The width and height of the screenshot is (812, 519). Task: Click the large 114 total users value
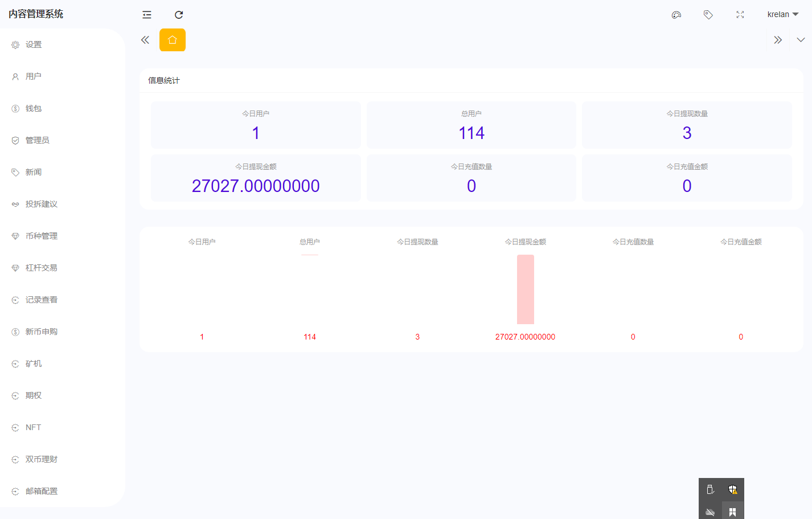471,133
